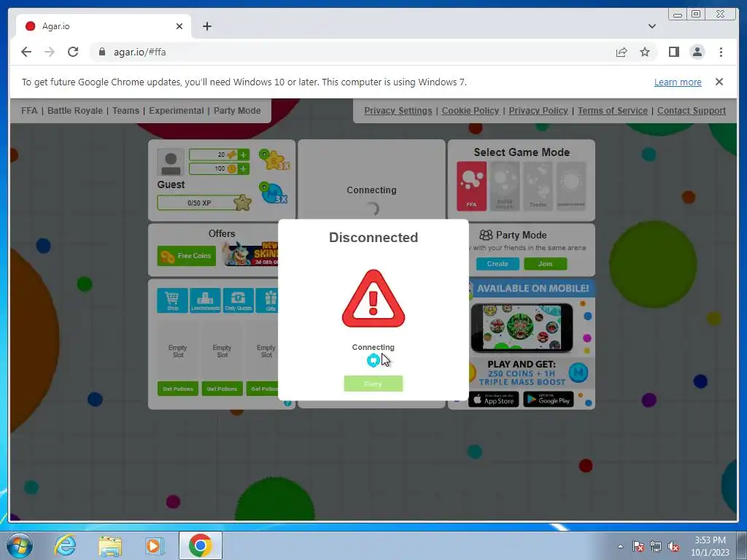The width and height of the screenshot is (747, 560).
Task: Select the Battle Royale game mode card
Action: coord(505,186)
